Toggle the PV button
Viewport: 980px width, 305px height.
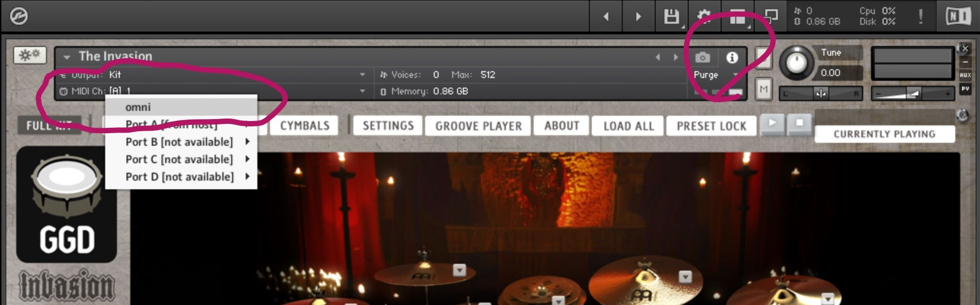(965, 89)
